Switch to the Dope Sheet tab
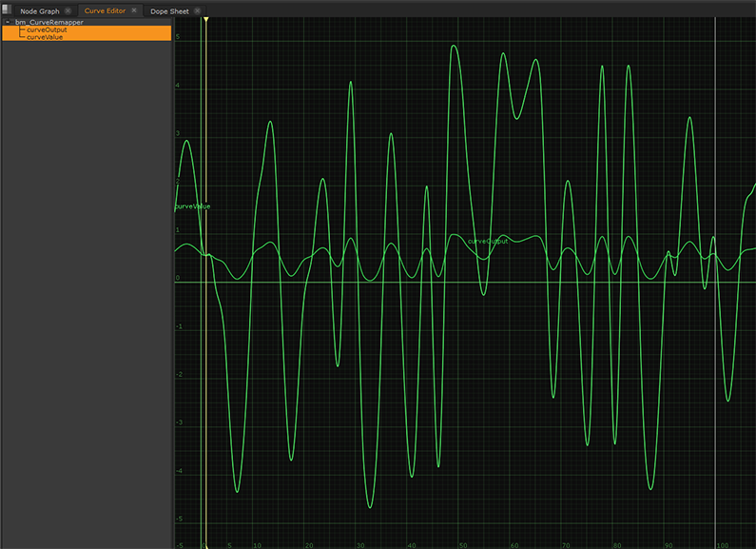The image size is (756, 549). pyautogui.click(x=169, y=10)
